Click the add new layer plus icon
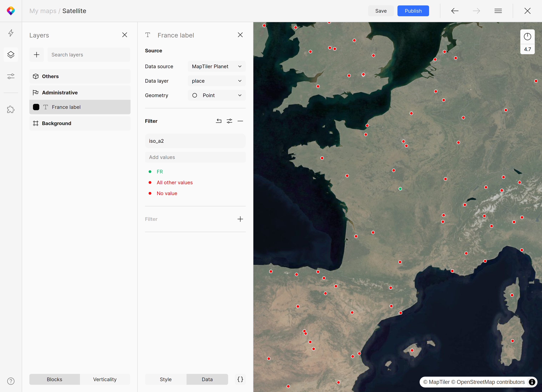Screen dimensions: 542x392 [37, 55]
